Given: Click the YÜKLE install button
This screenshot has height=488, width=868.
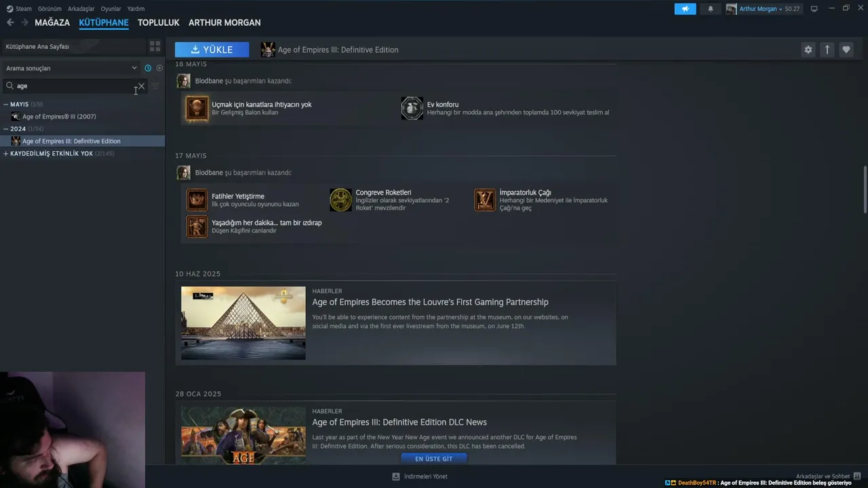Looking at the screenshot, I should coord(212,49).
